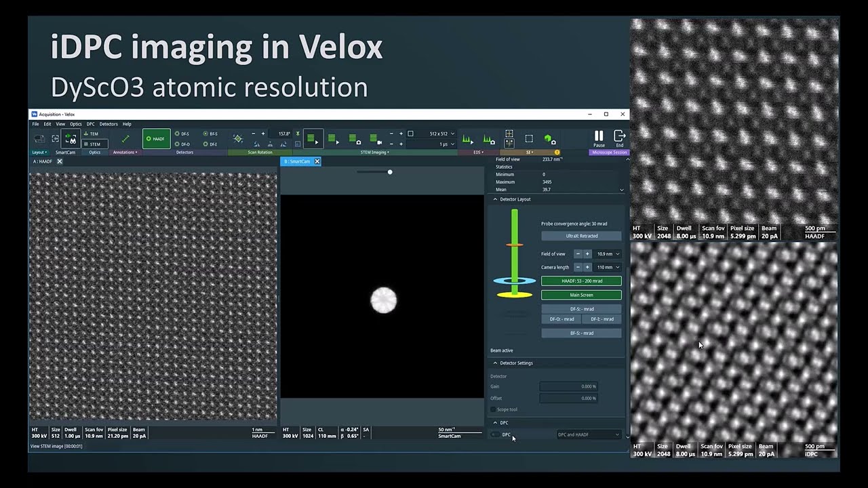Click the Main Screen button
The height and width of the screenshot is (488, 868).
(581, 295)
